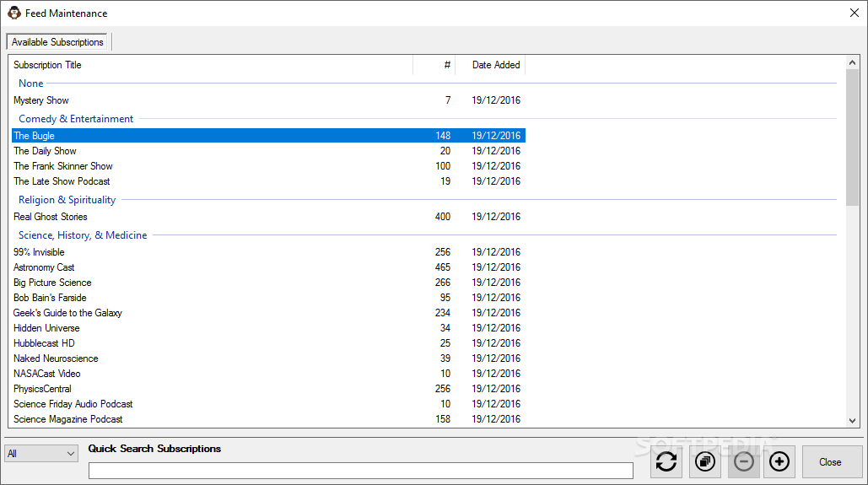The width and height of the screenshot is (868, 485).
Task: Select The Late Show Podcast row
Action: (268, 181)
